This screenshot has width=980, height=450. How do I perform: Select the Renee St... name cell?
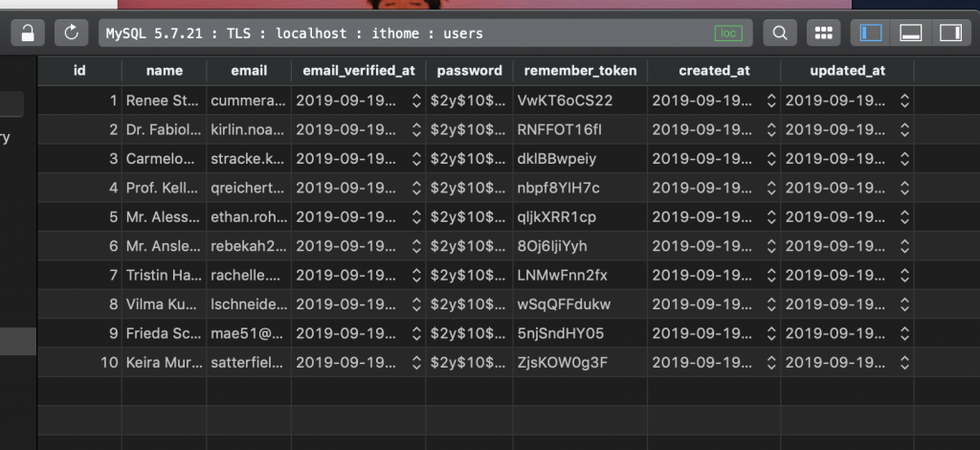(165, 101)
